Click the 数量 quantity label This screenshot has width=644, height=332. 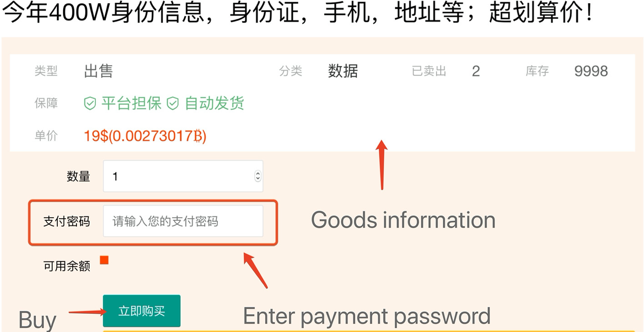tap(78, 176)
